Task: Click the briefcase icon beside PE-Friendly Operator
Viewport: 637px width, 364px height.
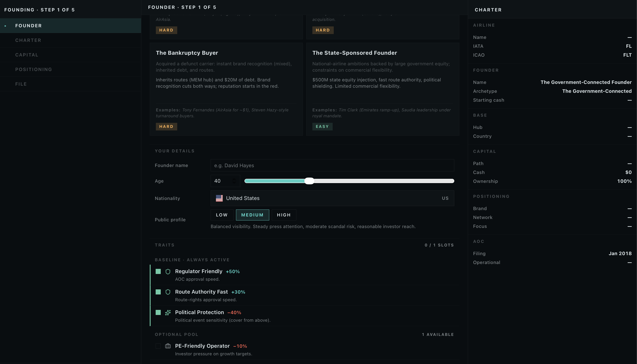Action: coord(168,346)
